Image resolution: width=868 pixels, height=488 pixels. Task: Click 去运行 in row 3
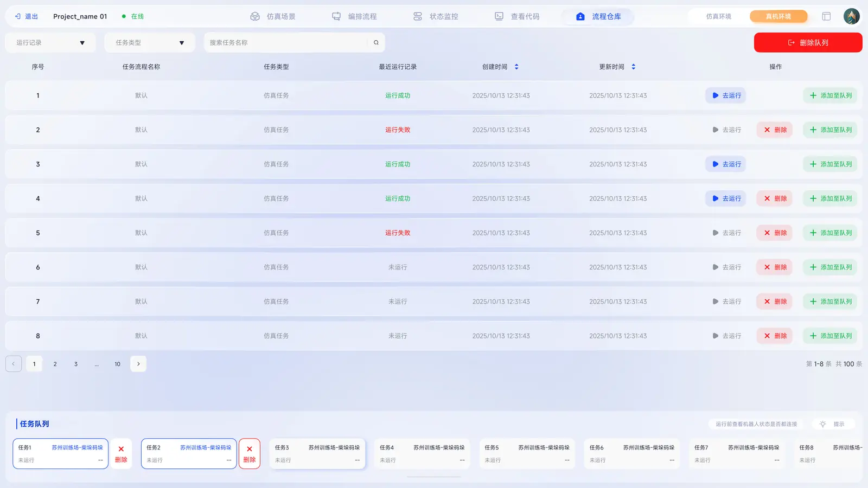click(726, 164)
